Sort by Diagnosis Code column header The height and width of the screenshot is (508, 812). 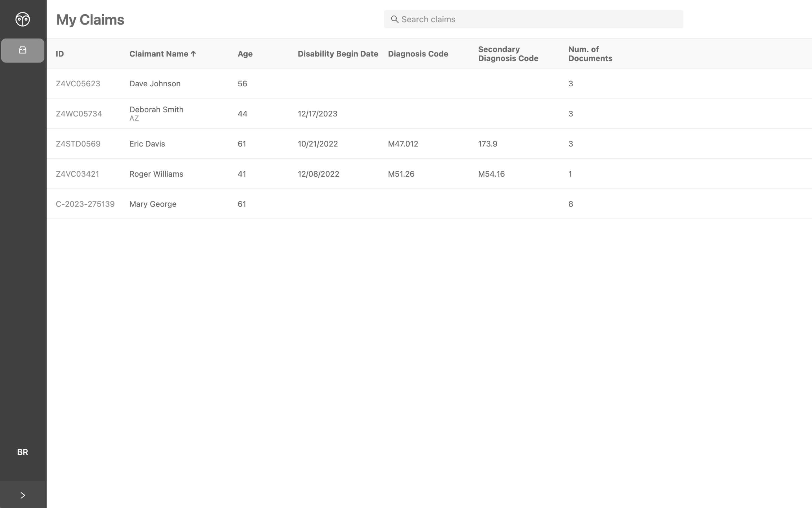coord(418,54)
